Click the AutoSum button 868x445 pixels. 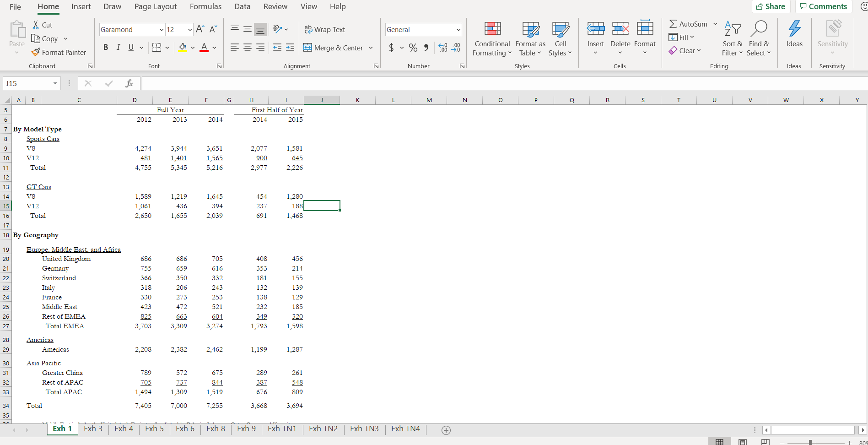pyautogui.click(x=688, y=24)
